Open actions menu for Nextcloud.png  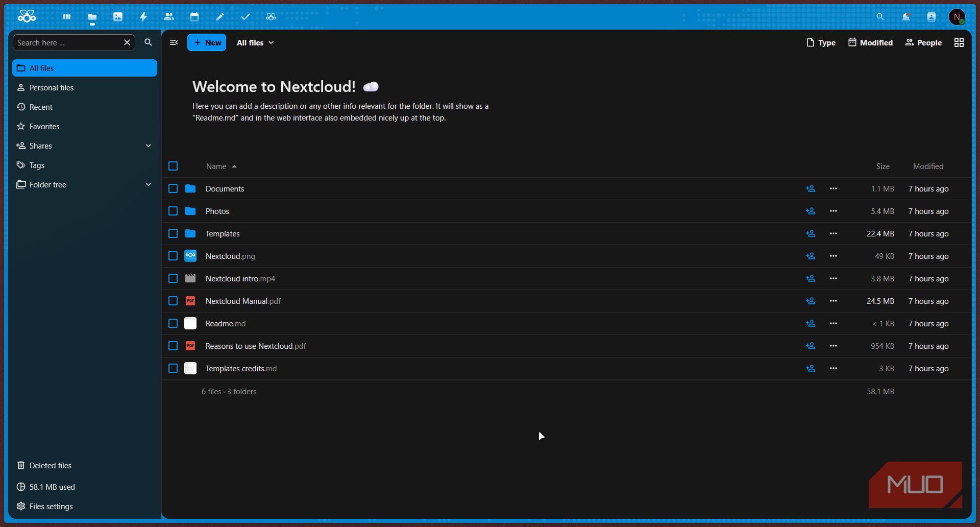click(834, 256)
